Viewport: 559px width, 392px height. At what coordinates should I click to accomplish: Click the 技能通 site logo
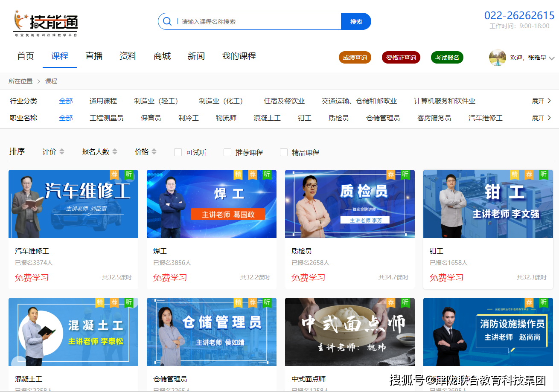45,23
